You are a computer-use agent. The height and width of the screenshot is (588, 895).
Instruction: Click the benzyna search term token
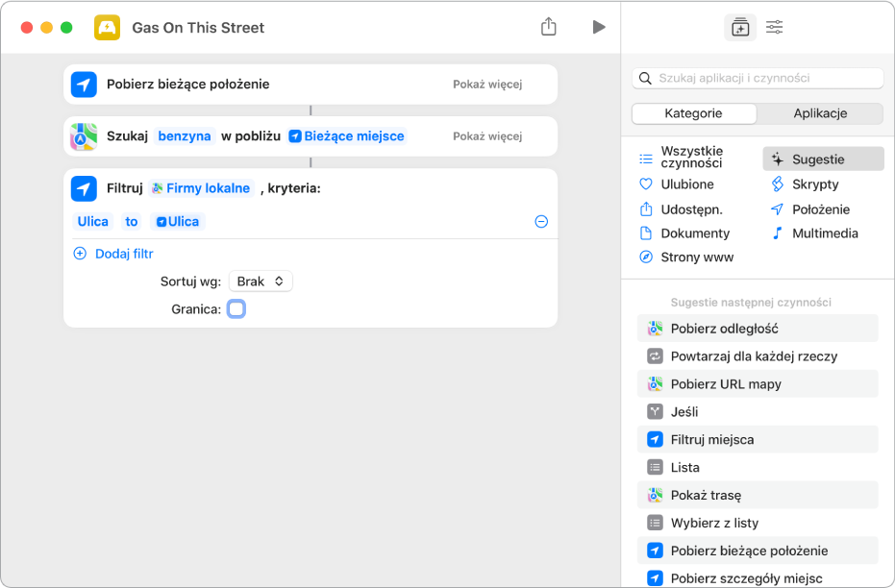[185, 136]
